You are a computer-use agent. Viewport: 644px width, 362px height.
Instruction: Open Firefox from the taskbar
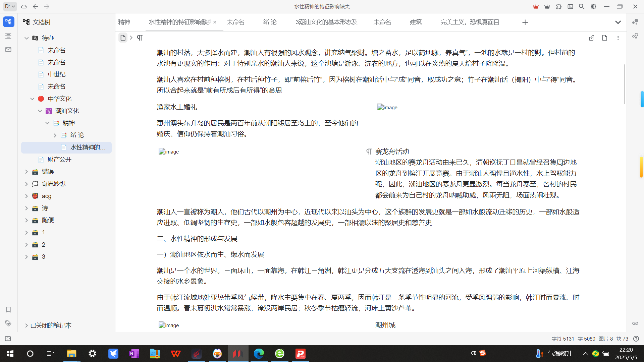coord(217,354)
